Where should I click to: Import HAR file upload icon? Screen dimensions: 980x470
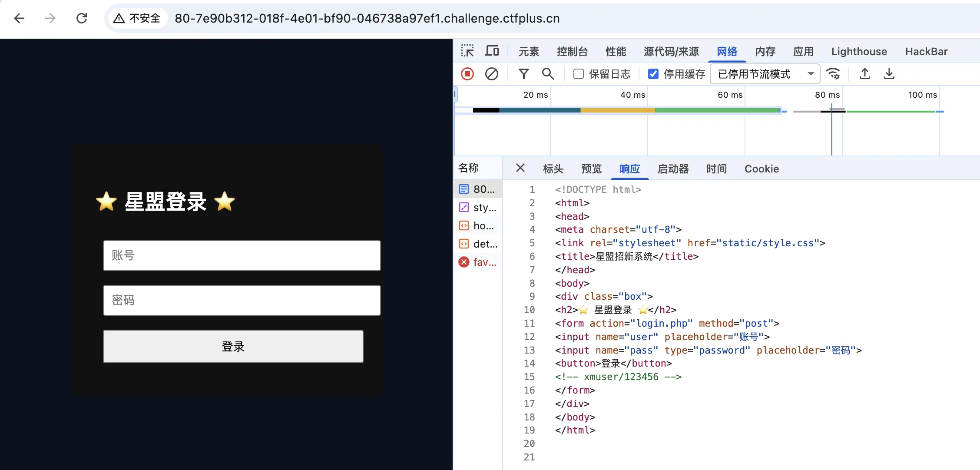click(864, 74)
